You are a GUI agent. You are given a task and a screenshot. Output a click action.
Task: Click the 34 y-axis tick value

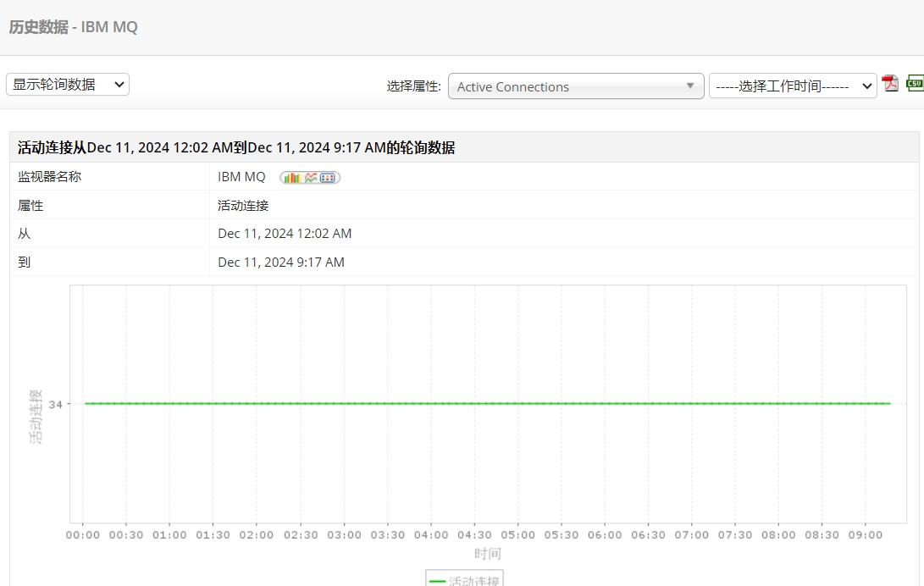click(55, 405)
